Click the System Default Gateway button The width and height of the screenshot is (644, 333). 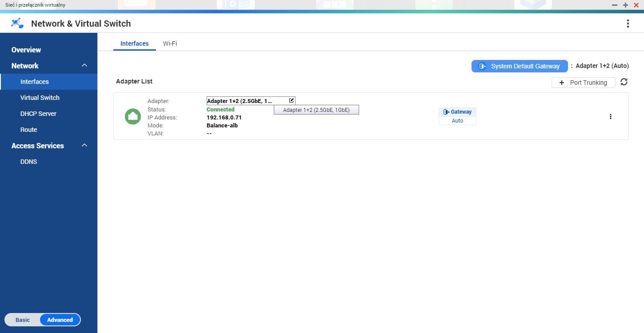coord(520,66)
